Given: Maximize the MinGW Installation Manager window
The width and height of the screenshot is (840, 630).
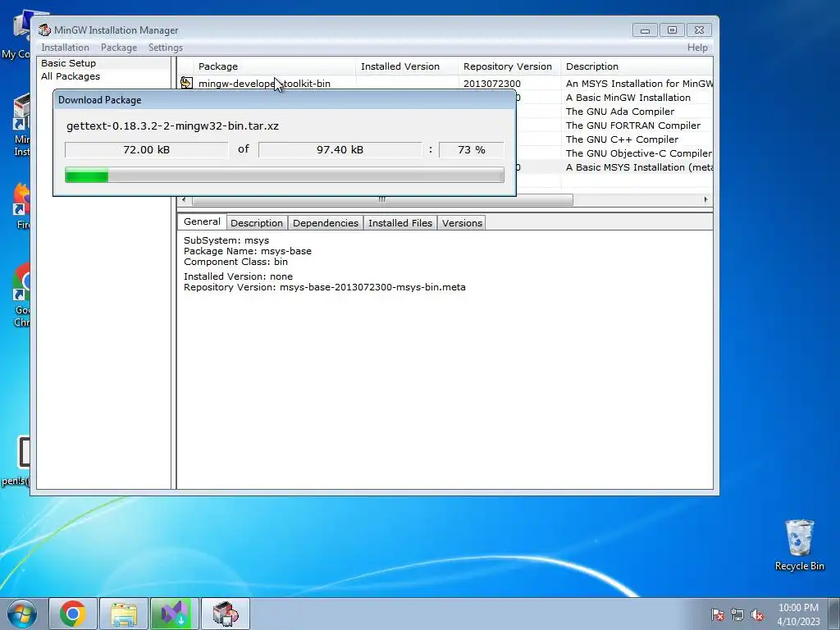Looking at the screenshot, I should (672, 30).
